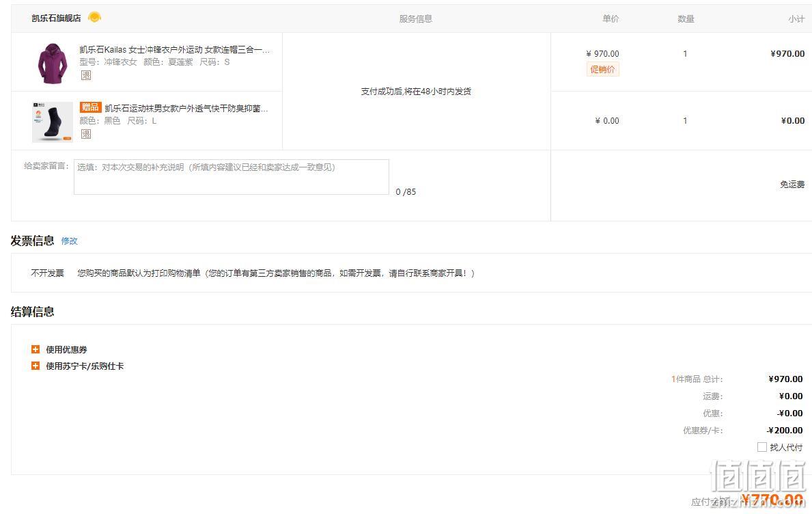812x514 pixels.
Task: Select the 颜色：黑色 尺码：L spec line
Action: click(x=118, y=121)
